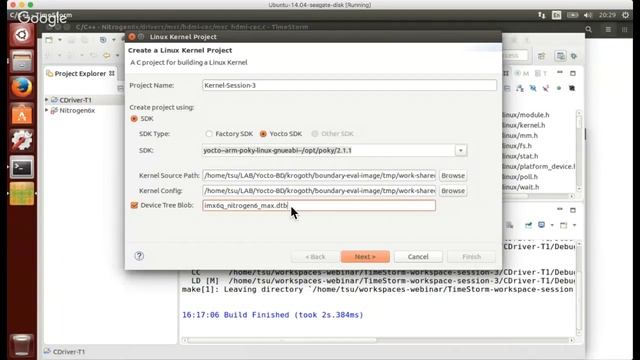Click the New wizard toolbar icon in TimeStorm
This screenshot has height=360, width=640.
pos(49,40)
